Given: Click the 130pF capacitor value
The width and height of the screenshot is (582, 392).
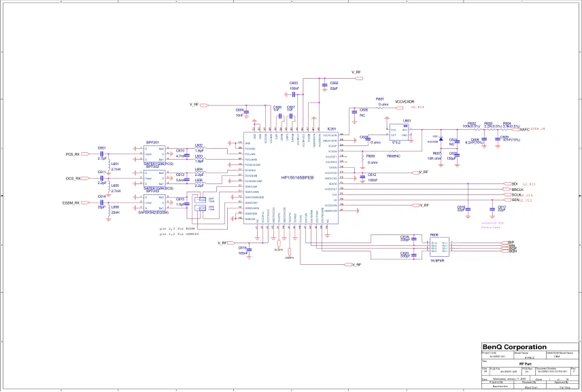Looking at the screenshot, I should (x=451, y=159).
